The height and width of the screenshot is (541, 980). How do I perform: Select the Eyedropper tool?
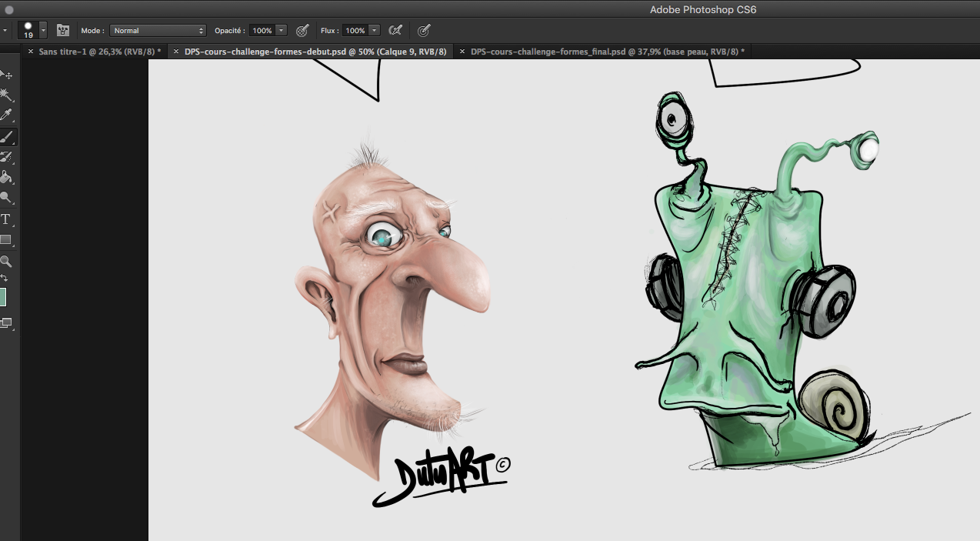(6, 115)
